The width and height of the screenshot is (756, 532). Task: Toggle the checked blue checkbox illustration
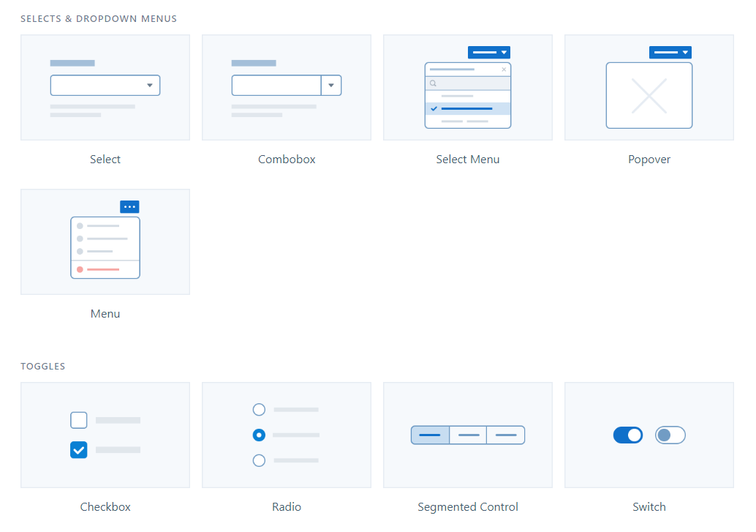point(79,450)
